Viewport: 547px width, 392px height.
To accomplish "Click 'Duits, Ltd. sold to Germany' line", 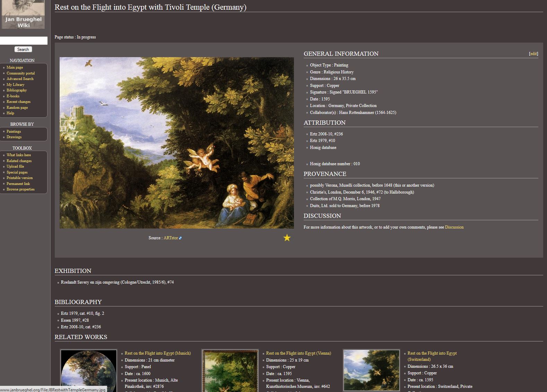I will click(345, 206).
